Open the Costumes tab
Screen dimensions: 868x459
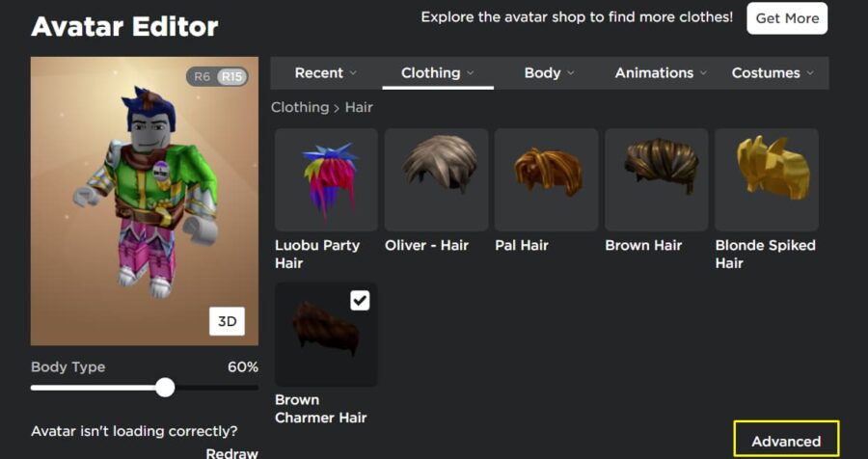pos(773,73)
